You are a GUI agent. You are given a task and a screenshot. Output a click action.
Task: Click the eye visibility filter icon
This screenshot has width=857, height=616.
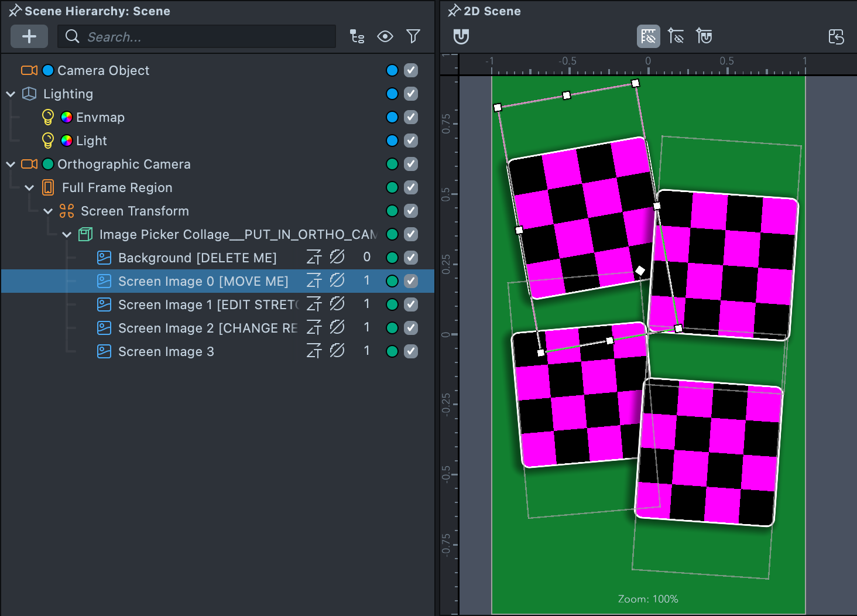385,36
